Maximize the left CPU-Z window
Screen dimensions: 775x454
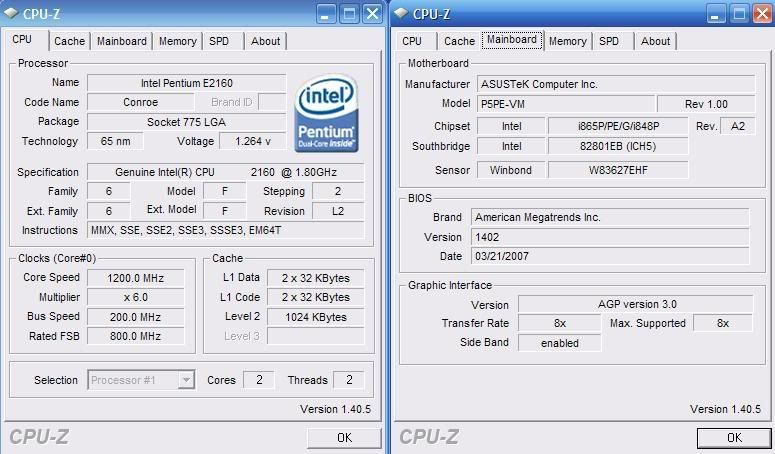pos(349,14)
